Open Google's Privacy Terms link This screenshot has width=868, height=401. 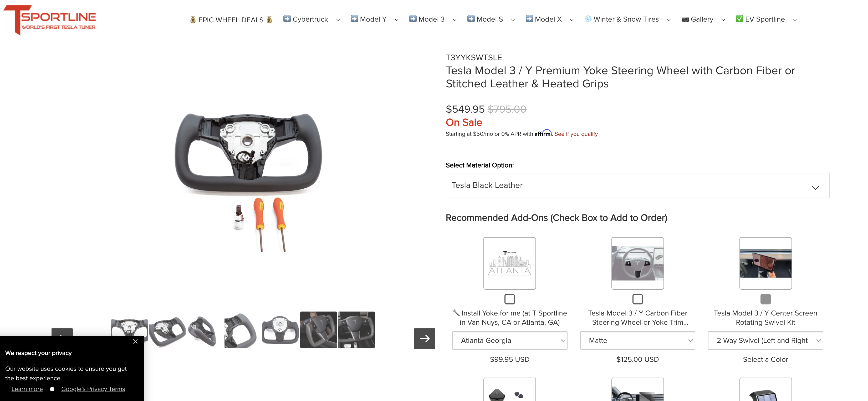(93, 389)
